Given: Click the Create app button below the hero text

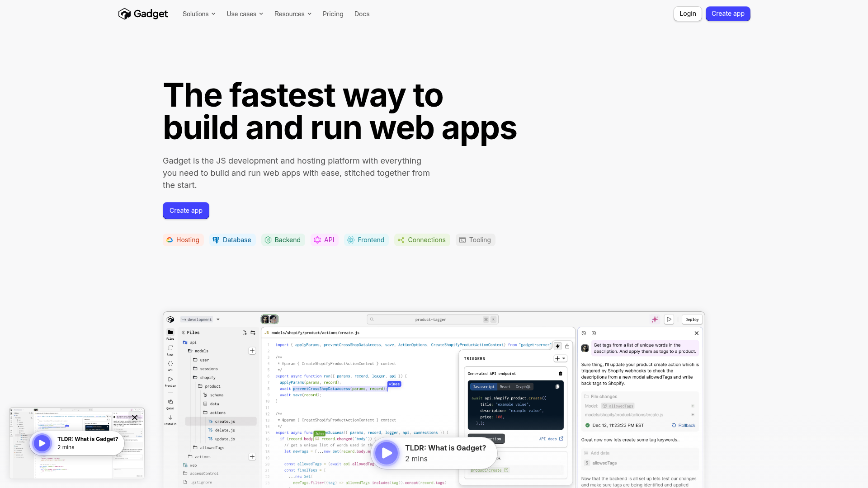Looking at the screenshot, I should (186, 211).
